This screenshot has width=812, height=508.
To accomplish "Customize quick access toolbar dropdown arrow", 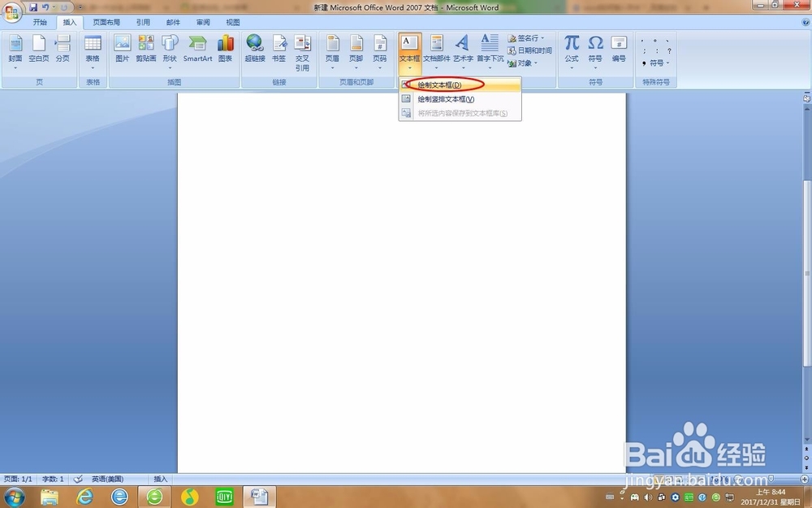I will (x=80, y=7).
